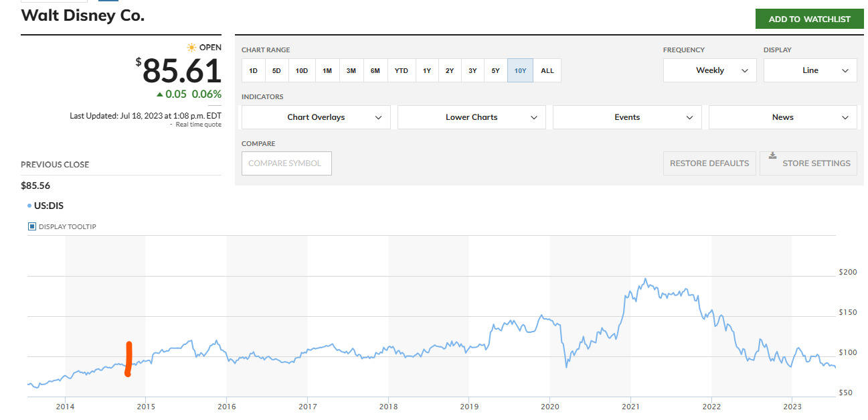Expand the Chart Overlays dropdown

point(316,117)
